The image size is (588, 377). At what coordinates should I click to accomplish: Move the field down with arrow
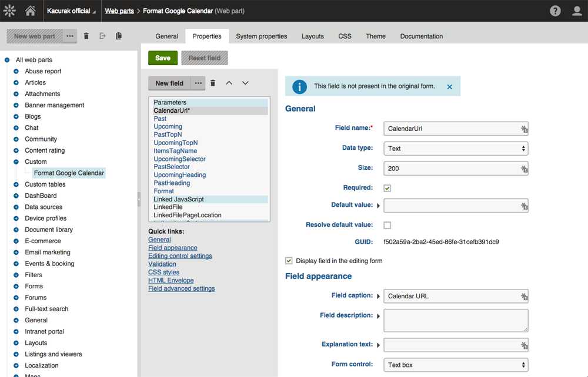coord(245,83)
